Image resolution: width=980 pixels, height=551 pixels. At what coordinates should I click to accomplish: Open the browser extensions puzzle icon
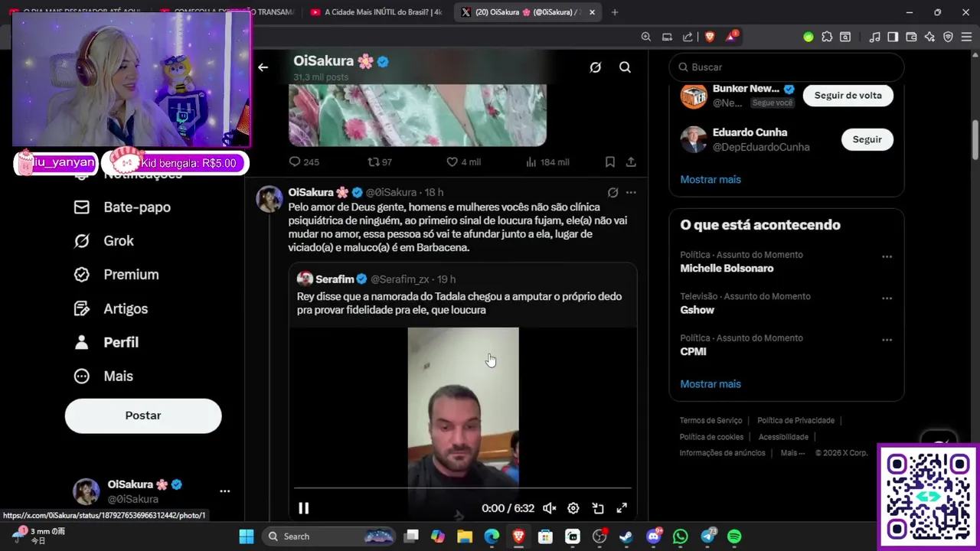pos(827,37)
